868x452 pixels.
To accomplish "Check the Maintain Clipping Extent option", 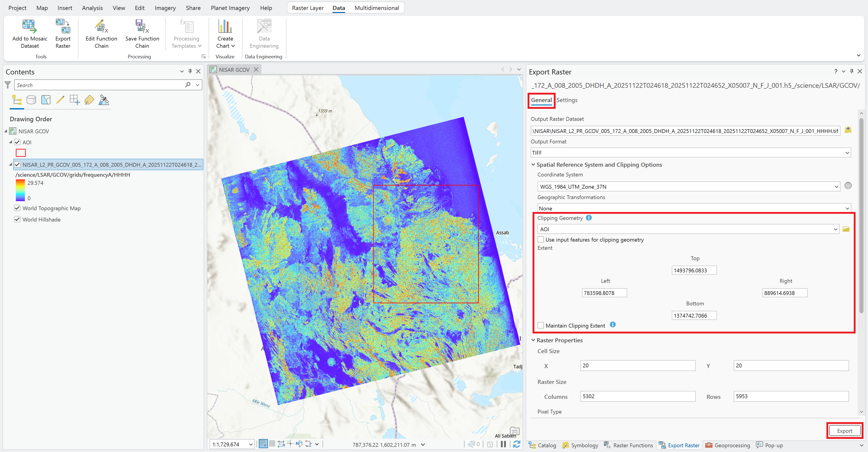I will [x=541, y=325].
